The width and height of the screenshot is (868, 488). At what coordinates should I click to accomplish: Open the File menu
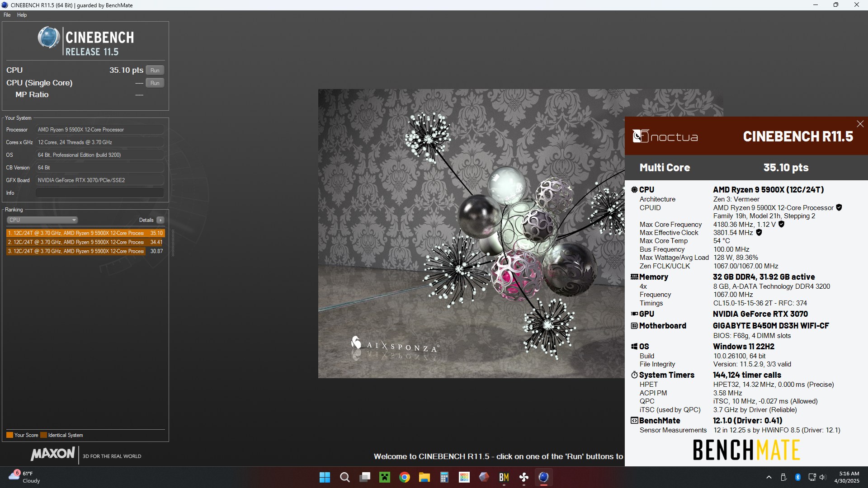(7, 15)
